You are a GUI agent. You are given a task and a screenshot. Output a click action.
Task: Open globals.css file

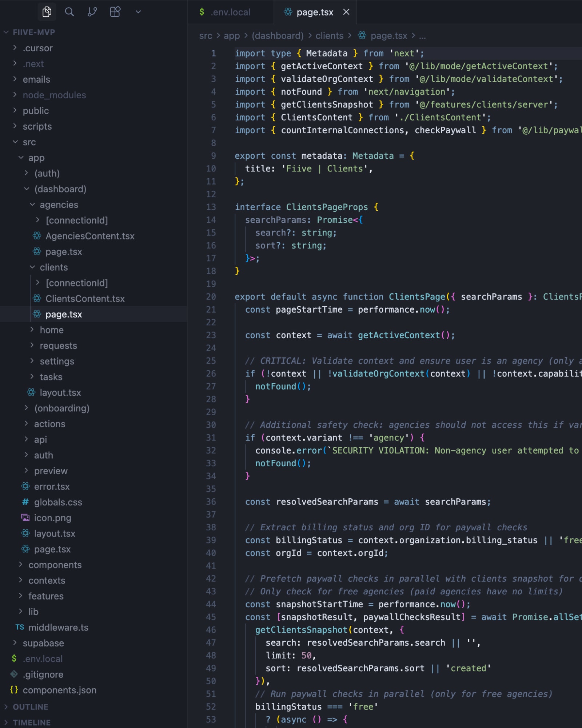pos(94,502)
